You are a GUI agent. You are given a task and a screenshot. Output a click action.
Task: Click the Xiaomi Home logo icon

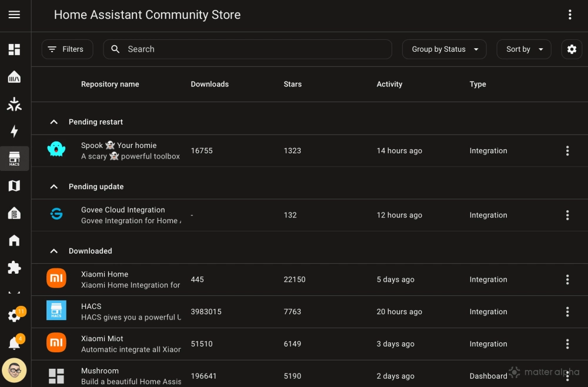coord(56,278)
